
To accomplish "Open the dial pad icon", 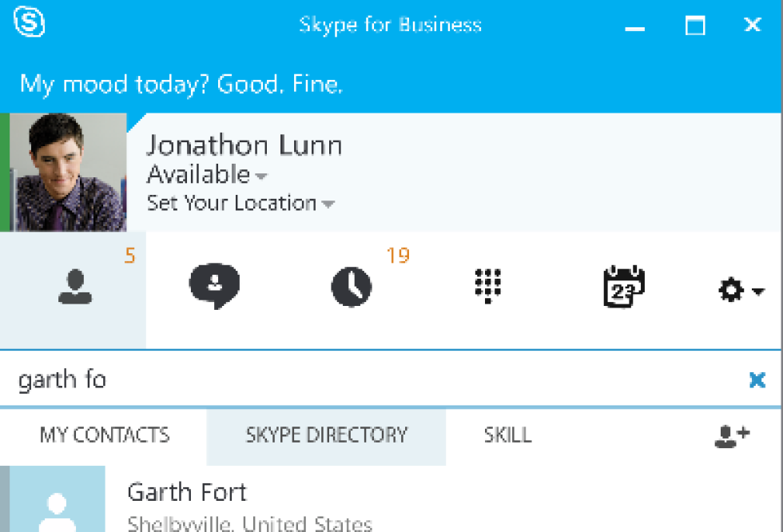I will click(x=487, y=286).
